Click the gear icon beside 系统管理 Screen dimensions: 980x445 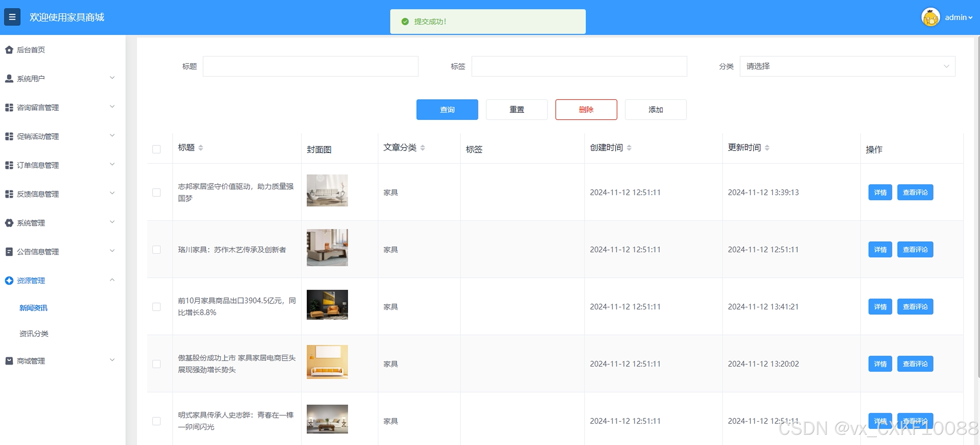9,223
